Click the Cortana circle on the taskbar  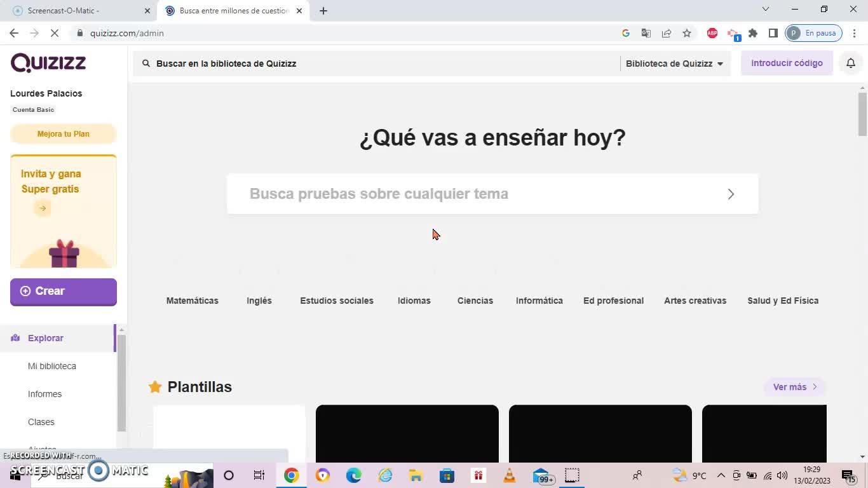click(x=229, y=475)
